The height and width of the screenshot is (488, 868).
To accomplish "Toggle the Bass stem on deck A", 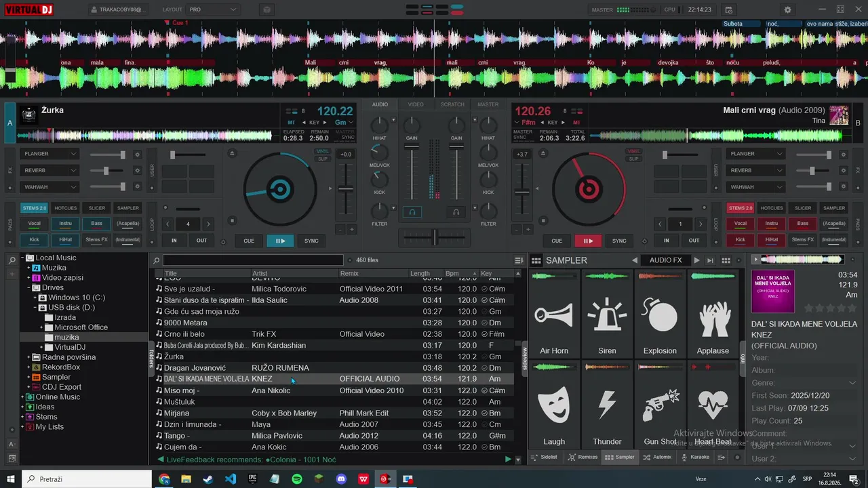I will pyautogui.click(x=96, y=223).
